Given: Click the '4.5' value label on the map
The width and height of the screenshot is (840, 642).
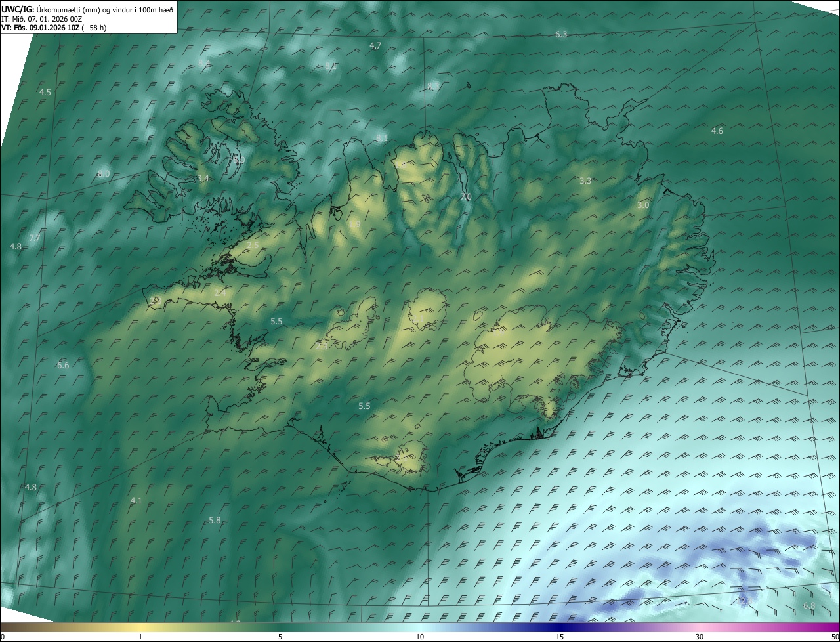Looking at the screenshot, I should [x=45, y=92].
